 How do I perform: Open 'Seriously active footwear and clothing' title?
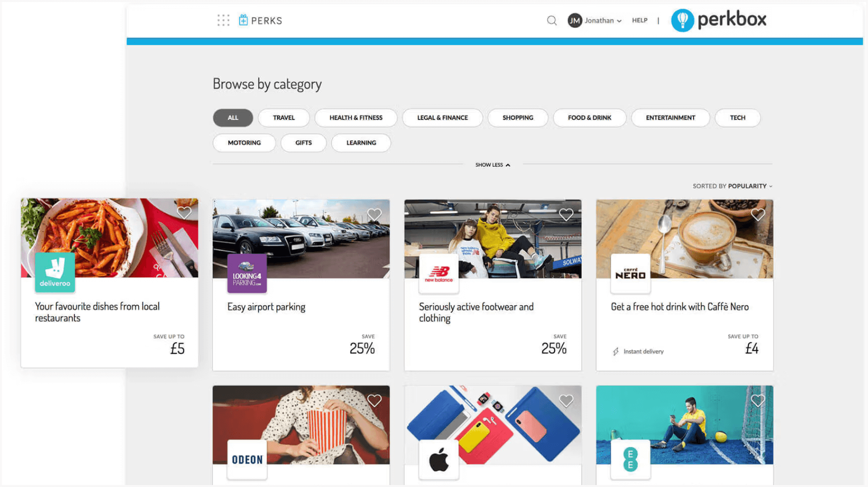click(x=476, y=312)
